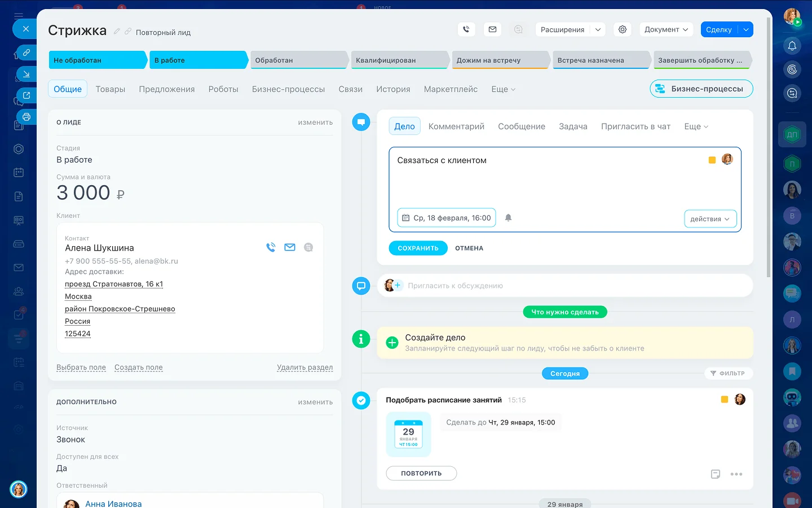Open responsible Анна Иванова link
The height and width of the screenshot is (508, 812).
113,503
